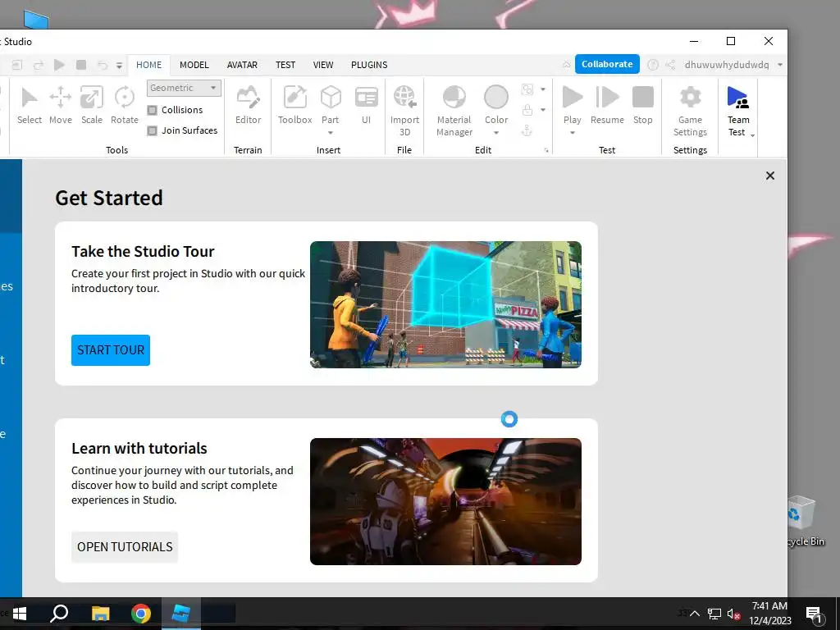Click the Windows Start button
The width and height of the screenshot is (840, 630).
[20, 614]
